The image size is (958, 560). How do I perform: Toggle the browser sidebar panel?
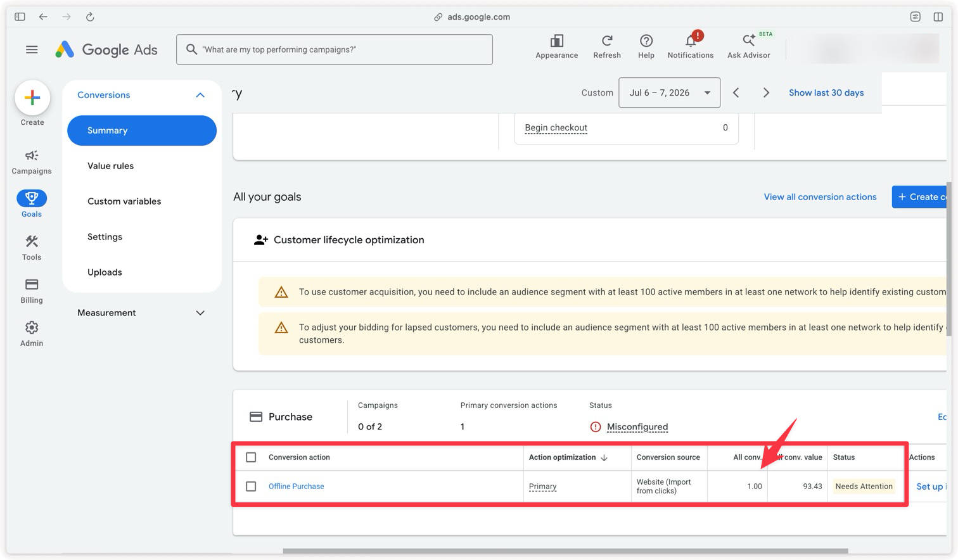[x=20, y=17]
